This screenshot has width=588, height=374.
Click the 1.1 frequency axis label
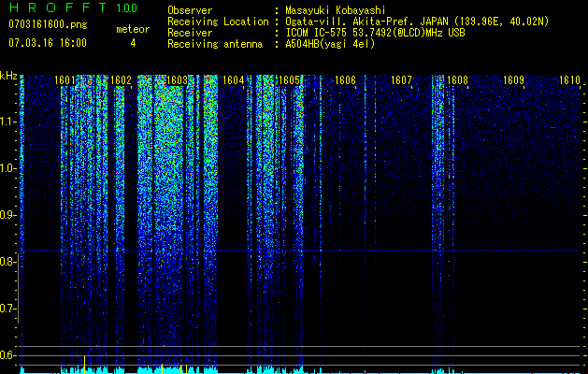(x=8, y=122)
